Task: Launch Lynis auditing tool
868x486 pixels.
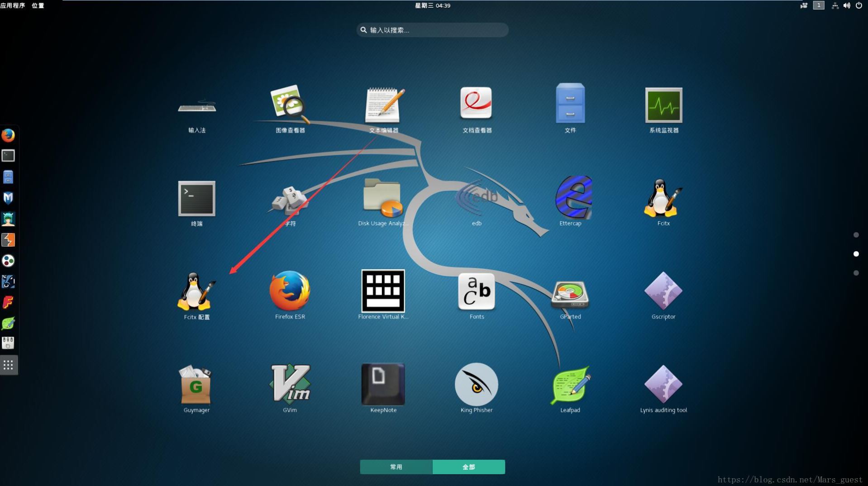Action: pos(663,389)
